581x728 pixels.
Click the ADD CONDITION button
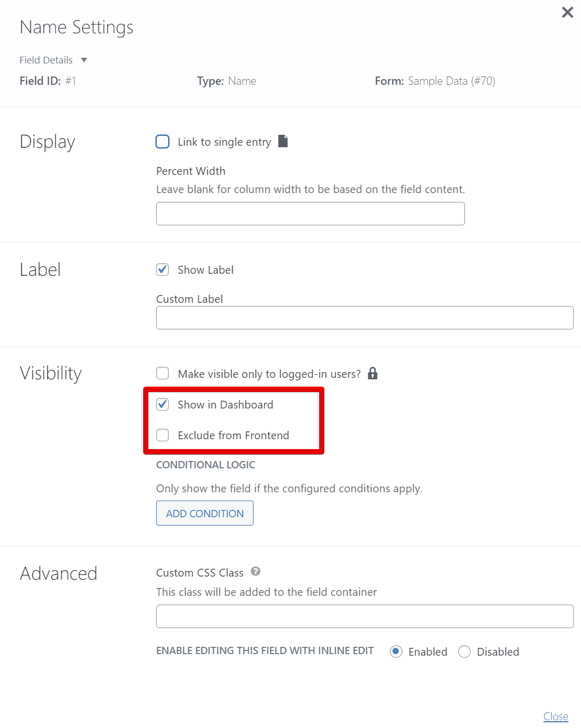point(205,513)
